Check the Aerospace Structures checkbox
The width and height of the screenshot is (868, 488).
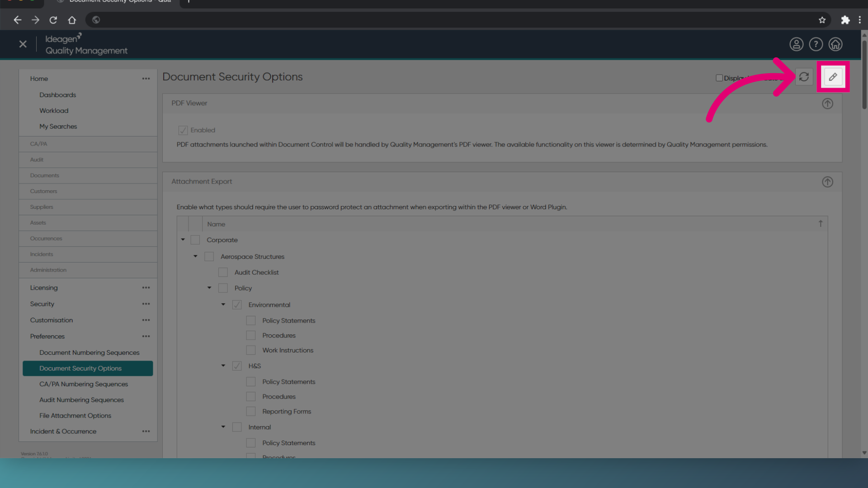point(209,256)
